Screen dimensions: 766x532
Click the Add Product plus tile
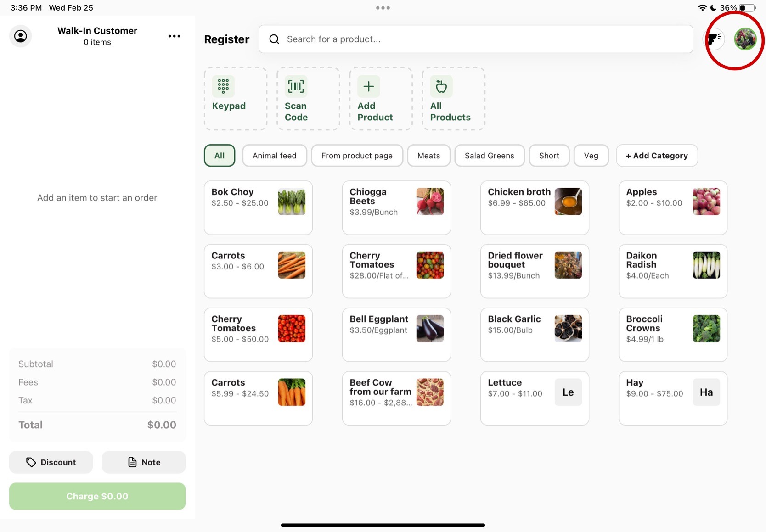tap(380, 99)
